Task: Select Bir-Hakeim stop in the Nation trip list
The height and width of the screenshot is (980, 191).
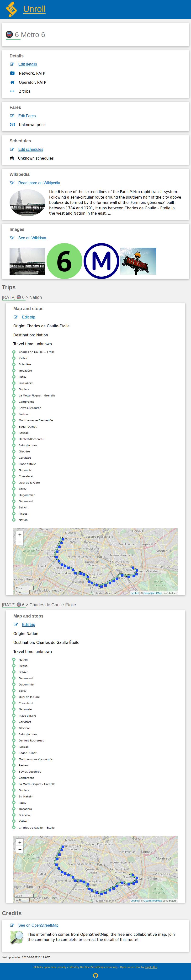Action: pos(26,383)
